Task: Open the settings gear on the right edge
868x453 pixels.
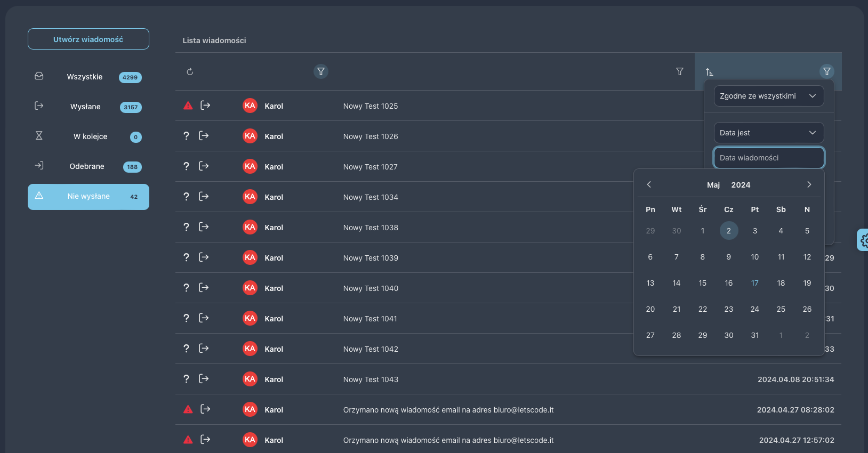Action: (864, 240)
